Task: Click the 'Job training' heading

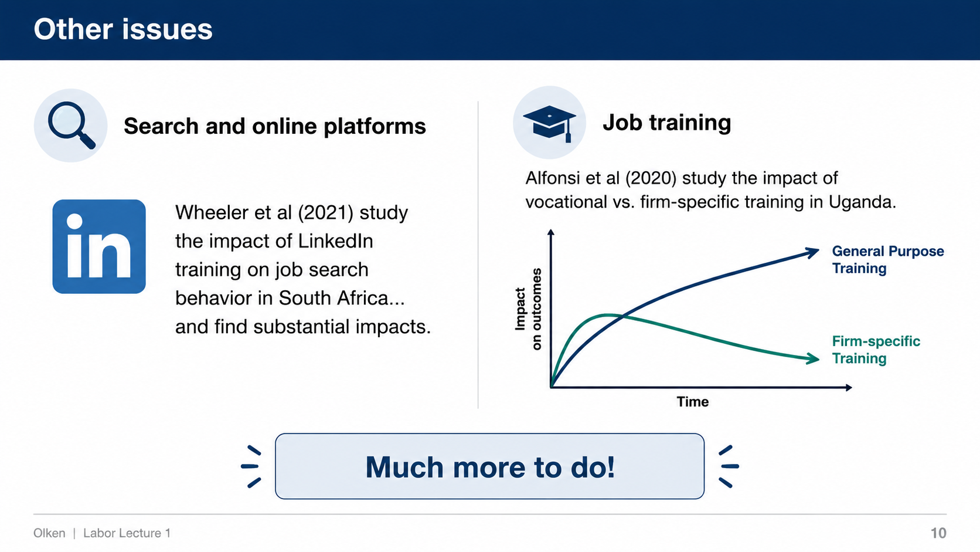Action: [667, 123]
